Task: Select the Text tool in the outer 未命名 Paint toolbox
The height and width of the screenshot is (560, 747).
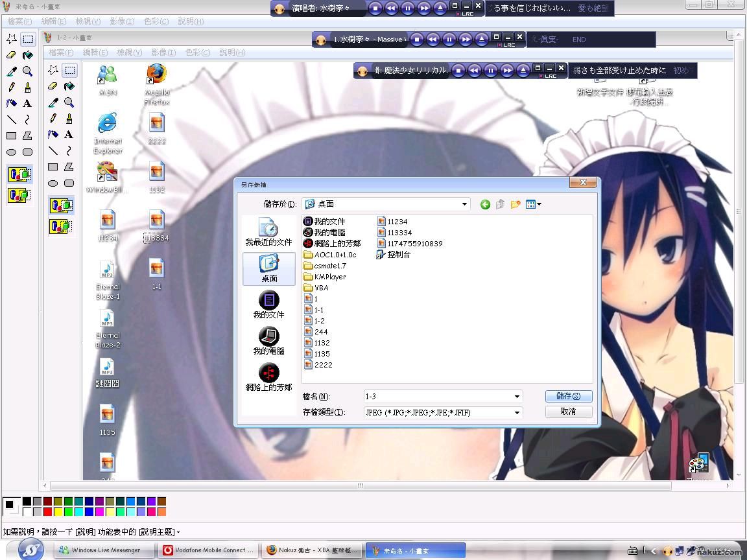Action: (28, 103)
